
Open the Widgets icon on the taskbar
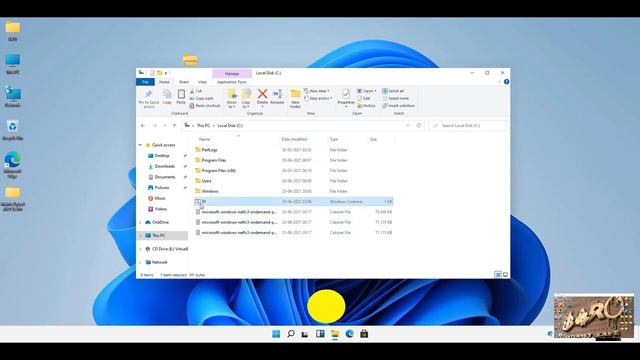click(320, 334)
